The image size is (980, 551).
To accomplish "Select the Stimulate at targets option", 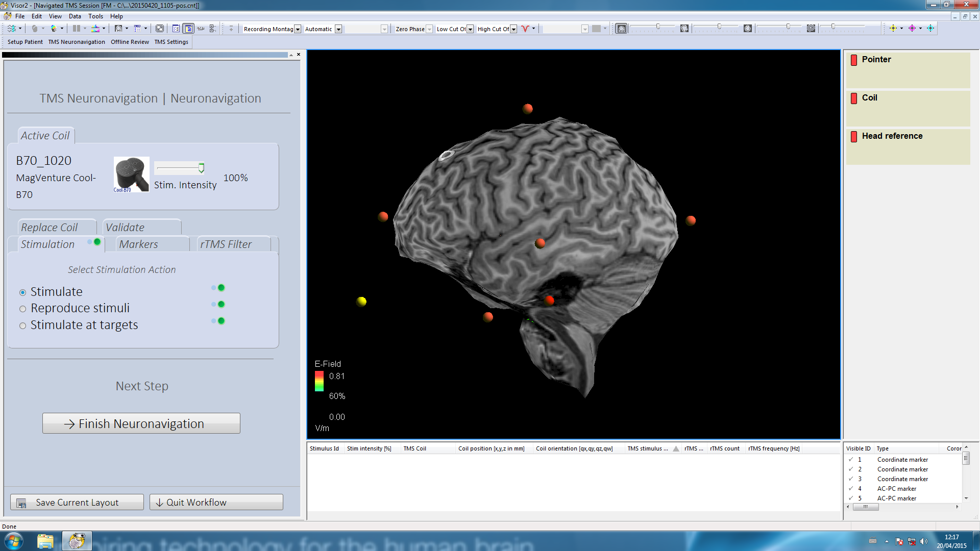I will (23, 325).
